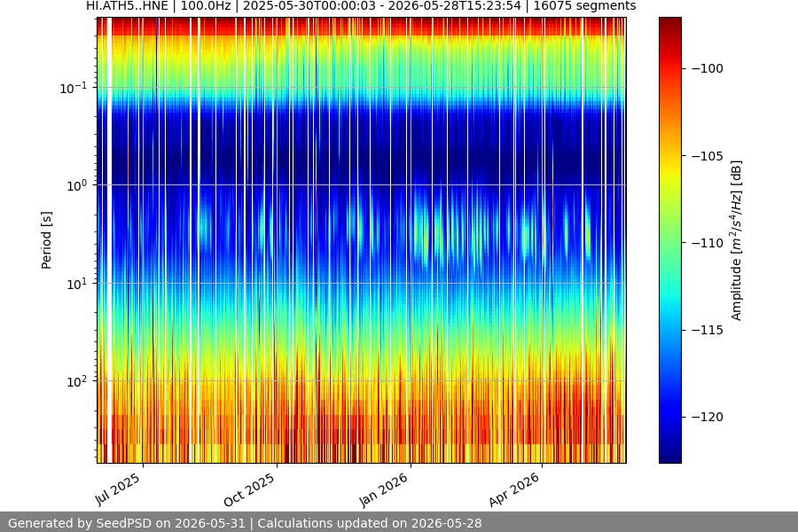Click the −100 colorbar tick label
This screenshot has width=798, height=532.
click(707, 68)
